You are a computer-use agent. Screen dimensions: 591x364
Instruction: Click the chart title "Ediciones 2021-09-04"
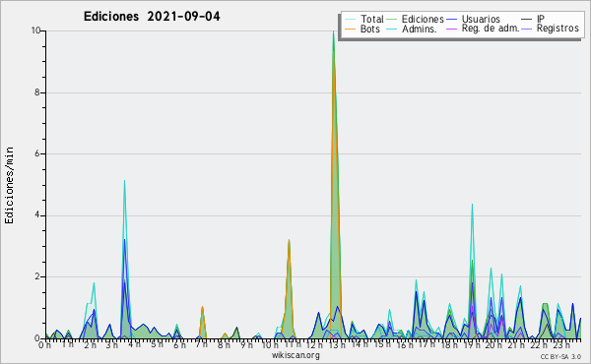click(x=152, y=17)
